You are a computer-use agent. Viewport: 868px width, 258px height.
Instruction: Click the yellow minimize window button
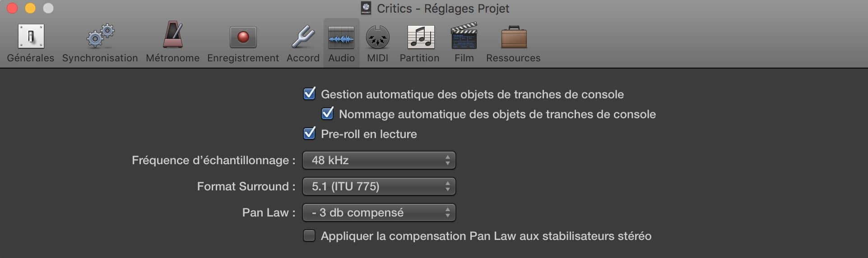pyautogui.click(x=30, y=8)
